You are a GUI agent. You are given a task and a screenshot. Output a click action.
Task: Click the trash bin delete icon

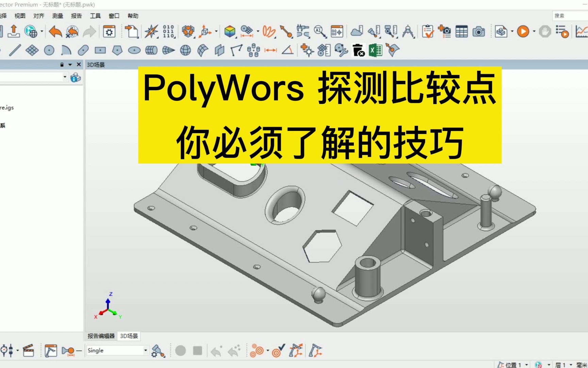point(358,50)
